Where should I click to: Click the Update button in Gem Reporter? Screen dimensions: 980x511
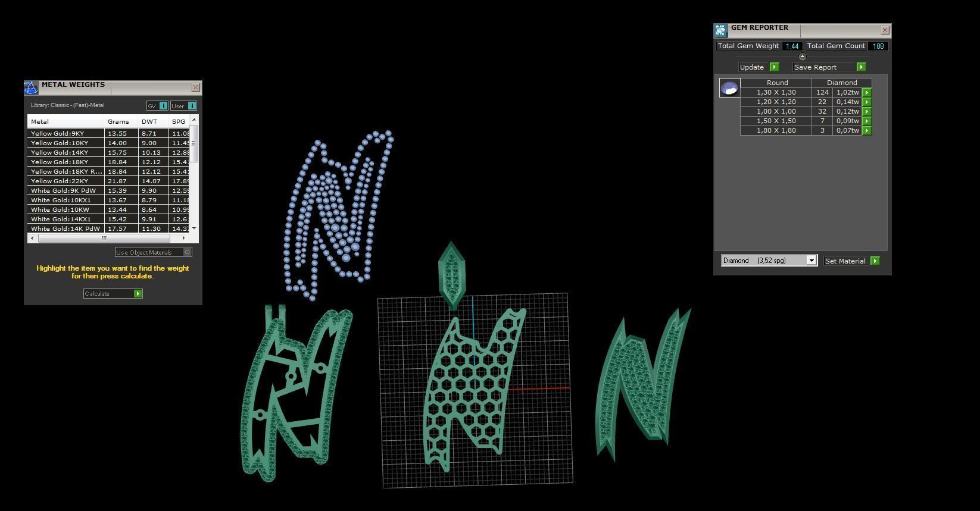754,67
